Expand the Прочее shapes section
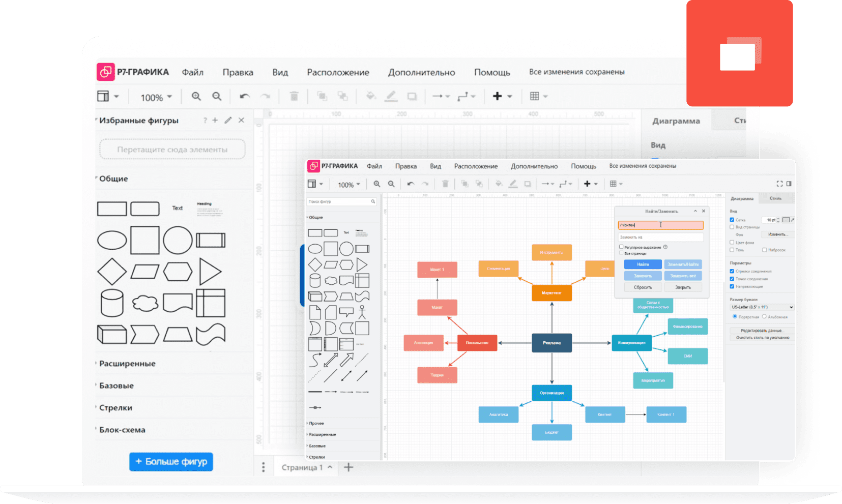Image resolution: width=842 pixels, height=504 pixels. tap(316, 423)
